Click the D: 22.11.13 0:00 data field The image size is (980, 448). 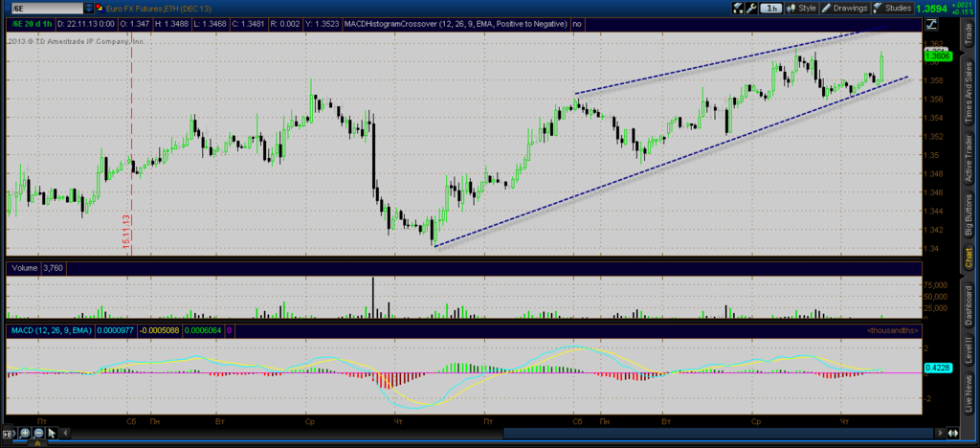(x=85, y=24)
